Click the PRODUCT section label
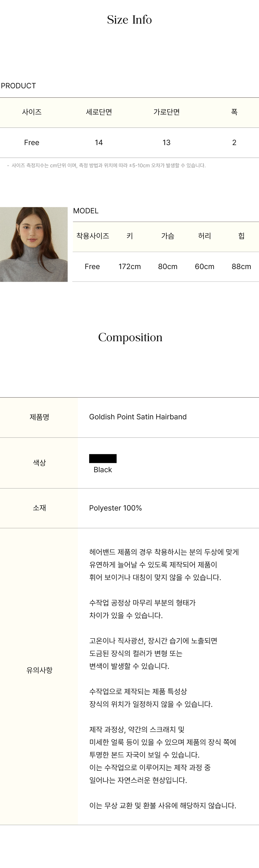Image resolution: width=259 pixels, height=868 pixels. pyautogui.click(x=19, y=86)
